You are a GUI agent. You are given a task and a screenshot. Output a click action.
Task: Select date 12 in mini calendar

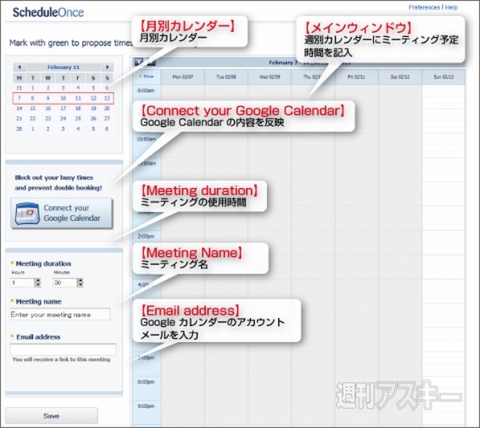93,98
